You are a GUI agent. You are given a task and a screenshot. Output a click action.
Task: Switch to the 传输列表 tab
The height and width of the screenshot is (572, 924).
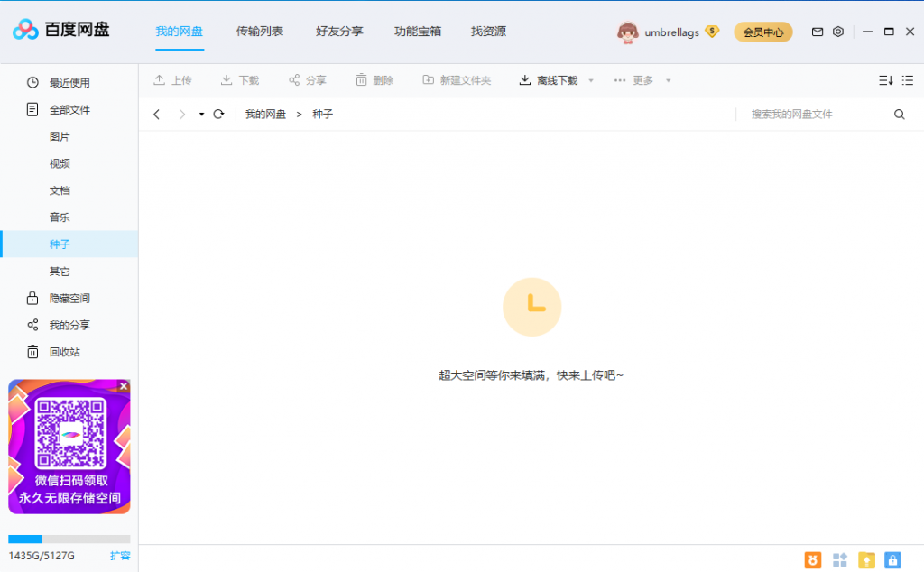tap(260, 32)
